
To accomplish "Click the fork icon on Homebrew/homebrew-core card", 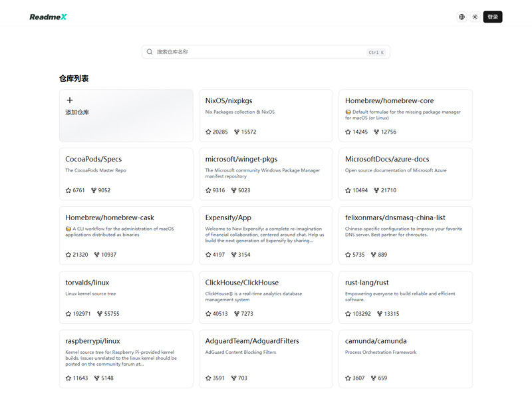I will point(376,132).
